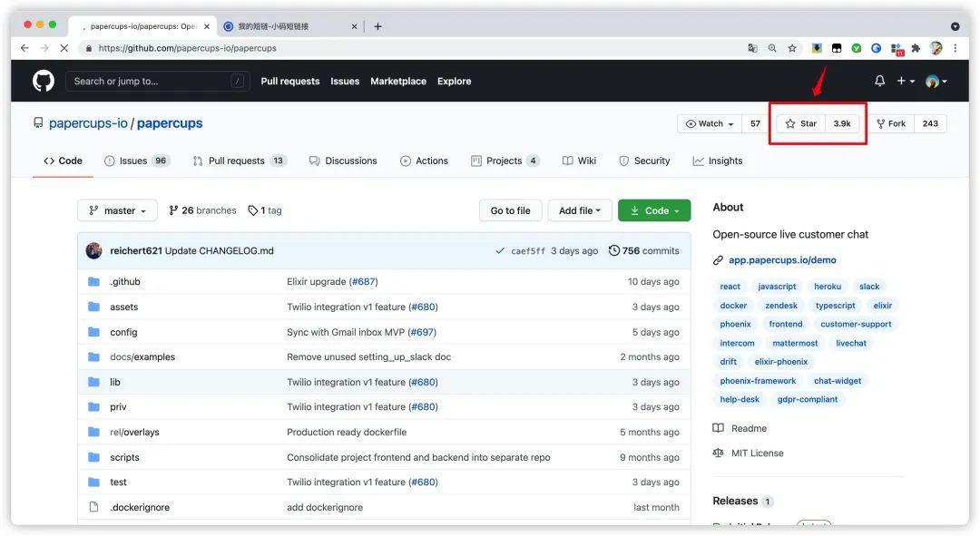Open the plus create-new menu
The width and height of the screenshot is (980, 536).
[906, 82]
